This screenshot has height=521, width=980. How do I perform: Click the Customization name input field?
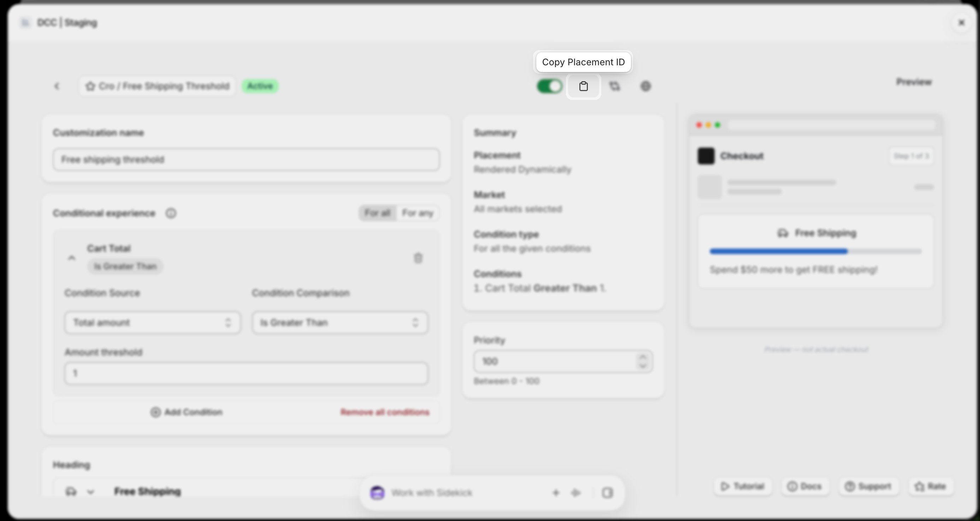(x=246, y=160)
